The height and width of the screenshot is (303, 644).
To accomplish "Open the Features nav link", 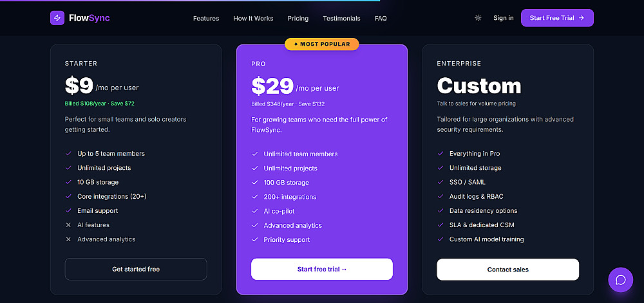I will coord(206,18).
